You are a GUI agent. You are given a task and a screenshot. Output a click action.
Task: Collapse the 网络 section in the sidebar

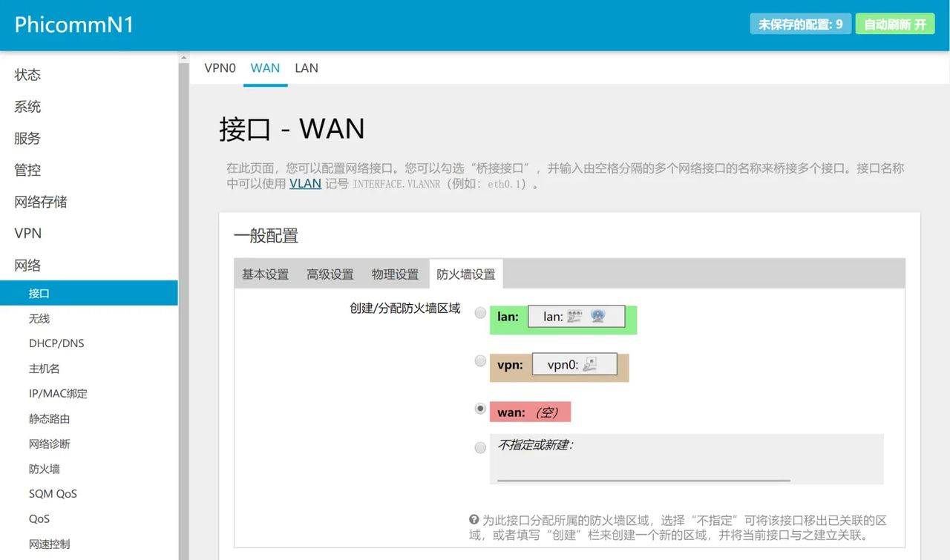pos(27,265)
